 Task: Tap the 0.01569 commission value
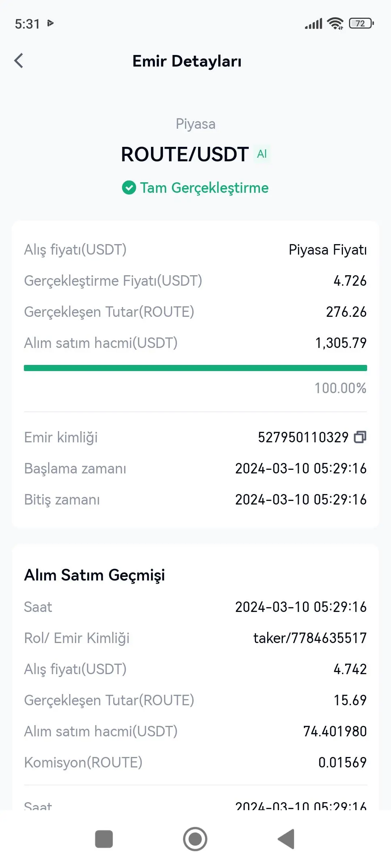point(342,762)
